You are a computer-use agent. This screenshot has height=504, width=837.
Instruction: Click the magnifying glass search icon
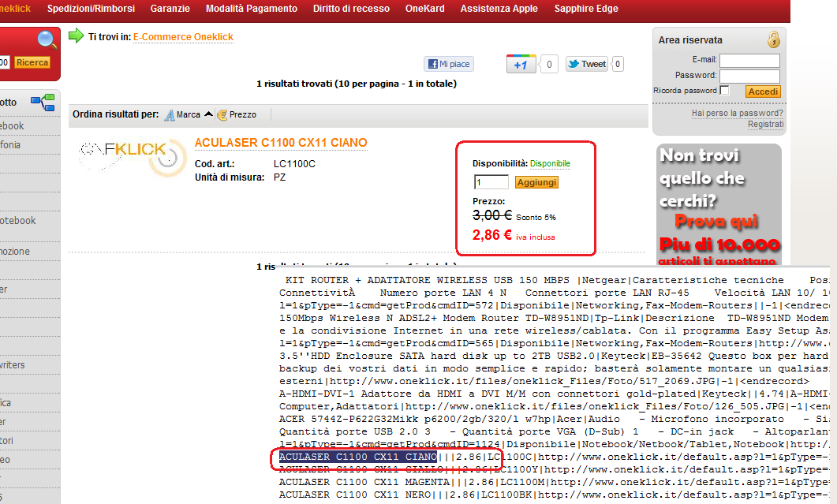coord(47,40)
